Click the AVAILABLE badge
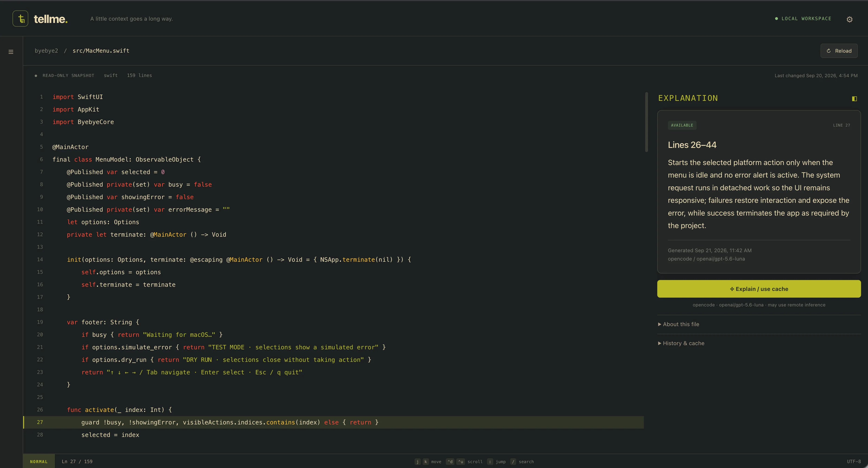 coord(682,125)
